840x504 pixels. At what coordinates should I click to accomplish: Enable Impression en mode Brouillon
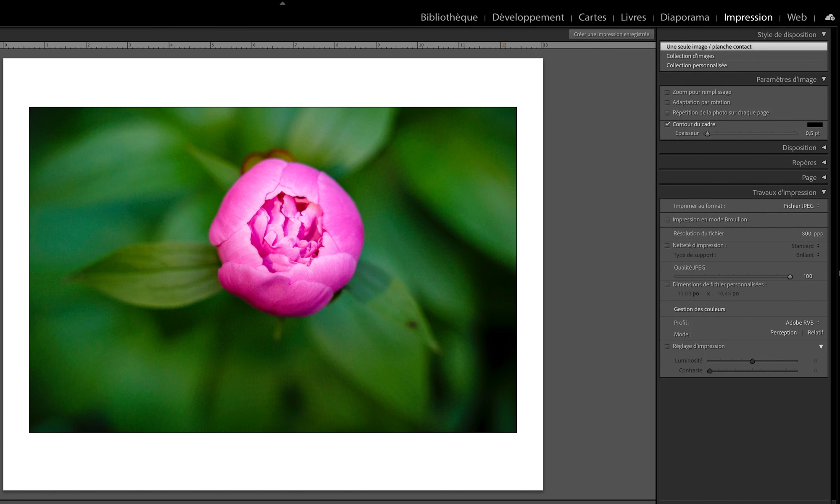pyautogui.click(x=667, y=220)
